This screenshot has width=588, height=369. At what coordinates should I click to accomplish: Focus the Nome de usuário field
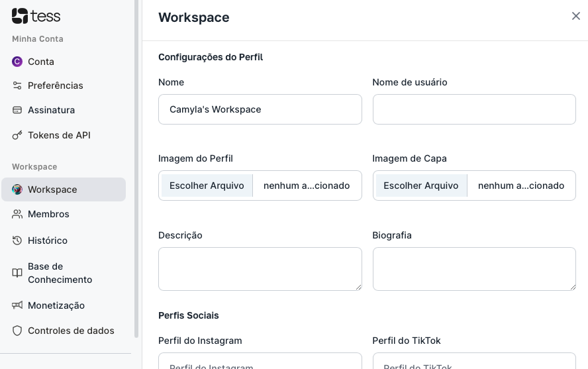click(474, 109)
